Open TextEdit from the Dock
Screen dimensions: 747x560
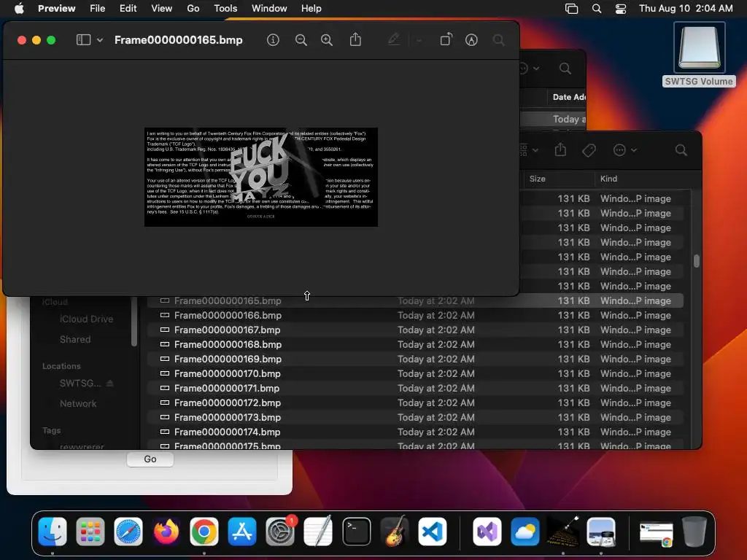(x=318, y=532)
